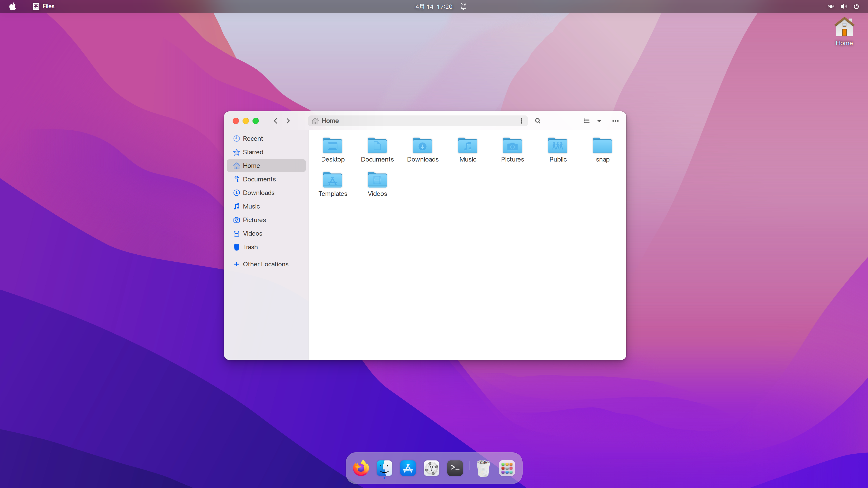Open Starred in the sidebar
The width and height of the screenshot is (868, 488).
253,152
